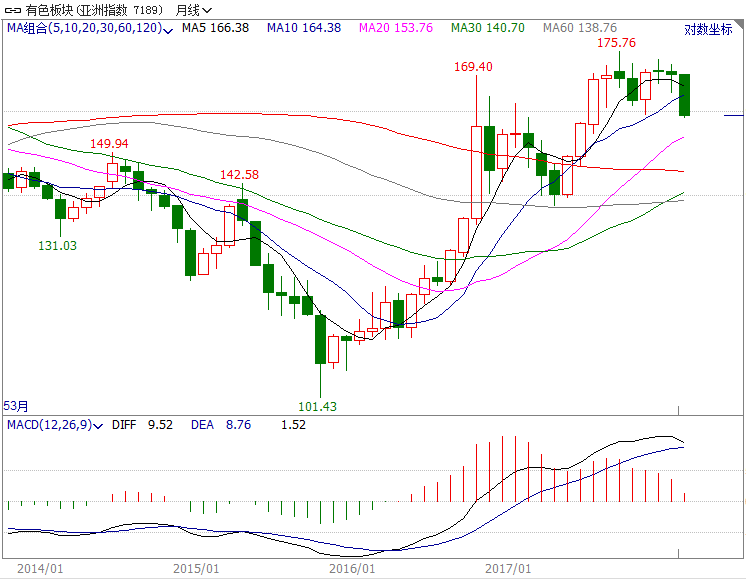The width and height of the screenshot is (746, 579).
Task: Click the 2014/01 date axis label
Action: tap(40, 569)
